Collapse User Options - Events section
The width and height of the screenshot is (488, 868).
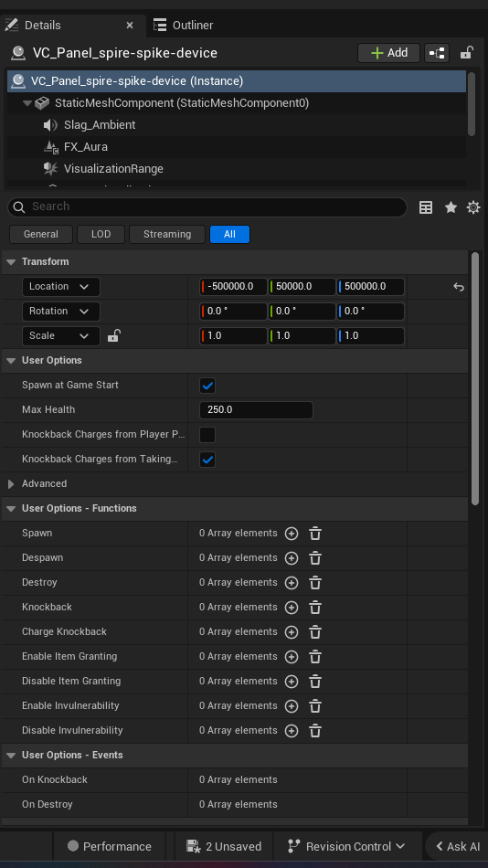click(11, 755)
